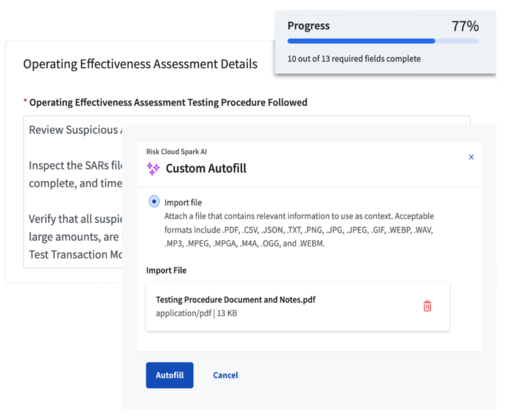Close the Custom Autofill dialog
509x420 pixels.
pos(471,157)
